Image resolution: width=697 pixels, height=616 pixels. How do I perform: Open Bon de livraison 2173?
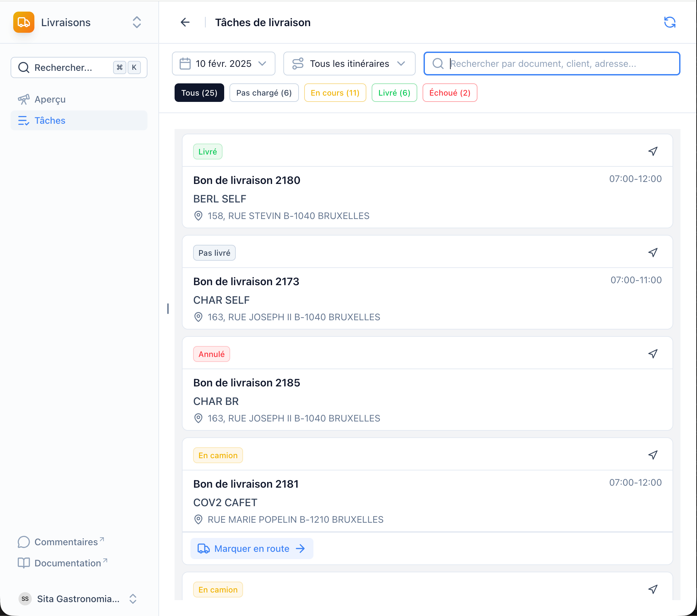tap(246, 282)
